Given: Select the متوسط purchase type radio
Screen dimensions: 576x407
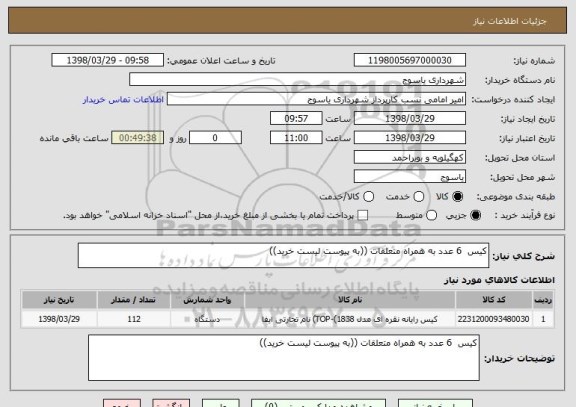Looking at the screenshot, I should coord(431,216).
